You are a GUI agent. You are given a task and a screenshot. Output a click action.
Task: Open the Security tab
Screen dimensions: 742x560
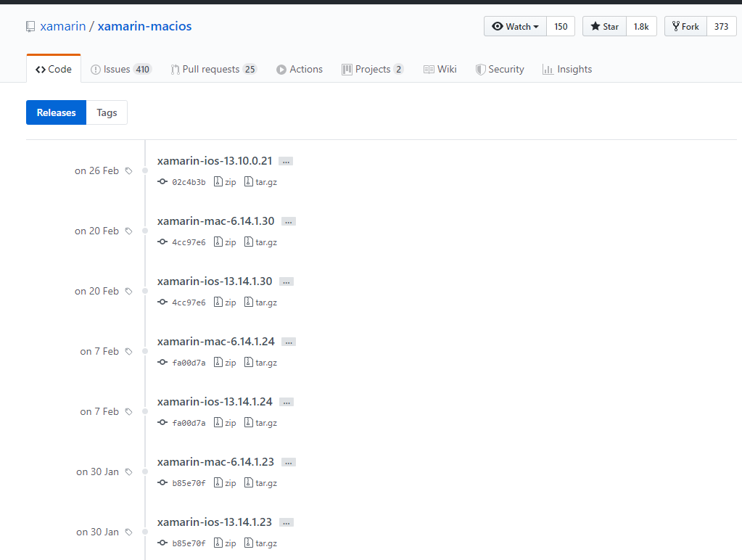[500, 69]
